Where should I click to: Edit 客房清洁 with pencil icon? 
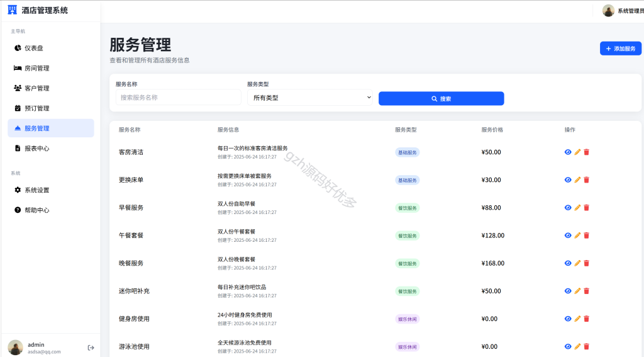[577, 152]
